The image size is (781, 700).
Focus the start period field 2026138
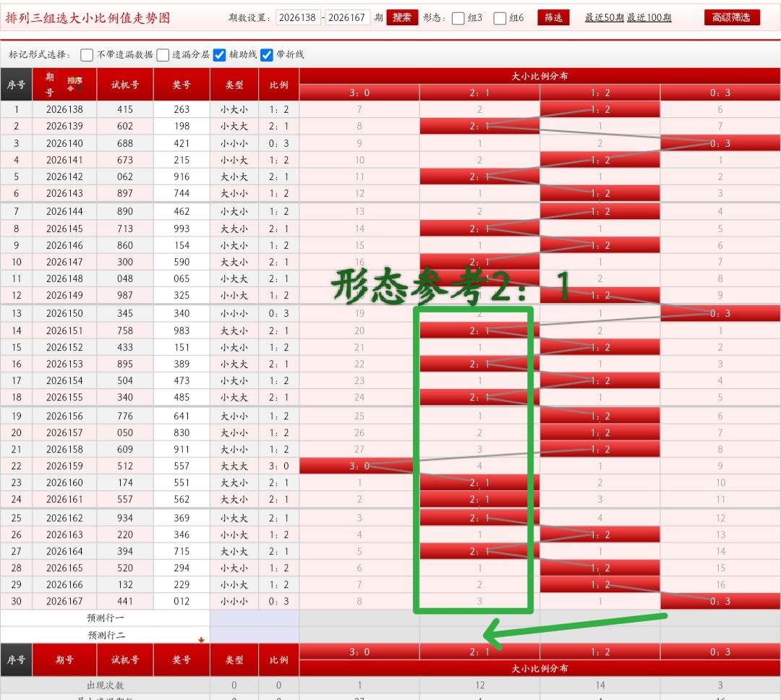298,18
